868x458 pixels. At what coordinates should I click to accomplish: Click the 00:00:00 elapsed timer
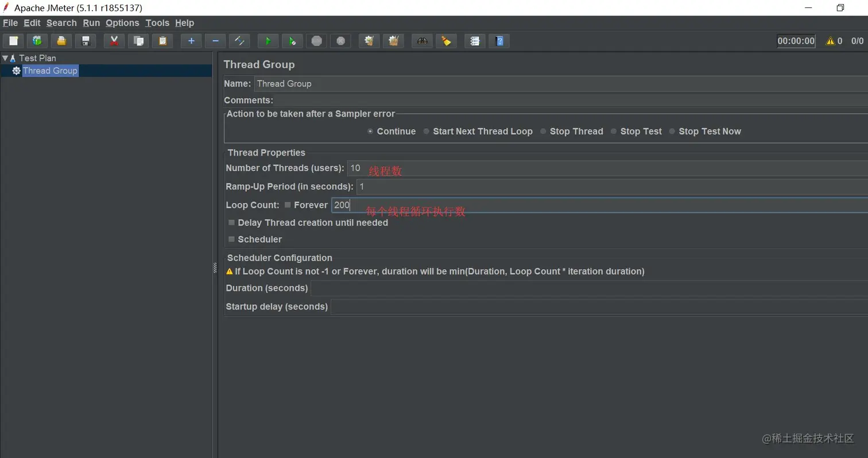(x=796, y=41)
